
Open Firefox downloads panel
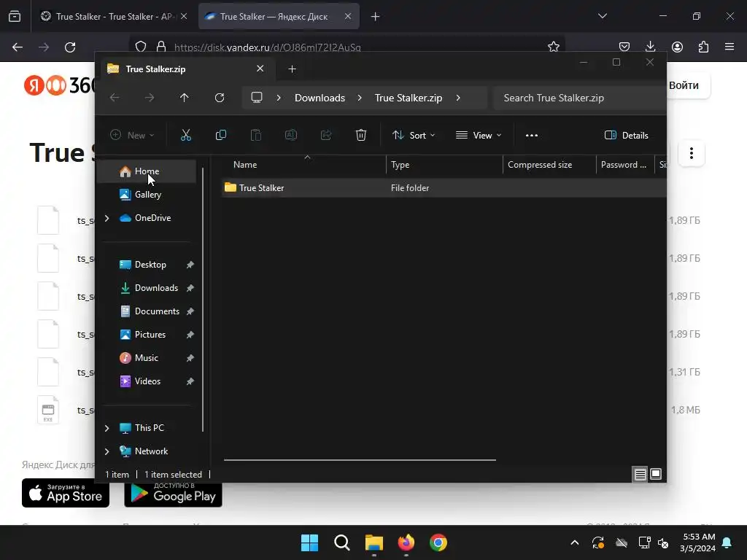[650, 47]
